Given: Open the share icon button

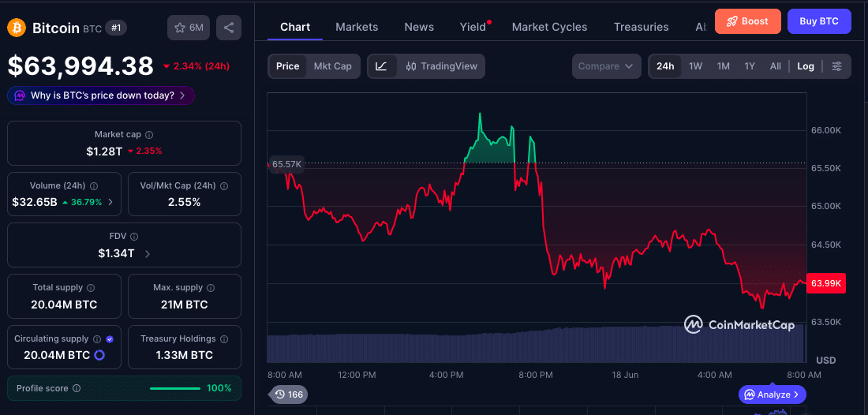Looking at the screenshot, I should (229, 28).
